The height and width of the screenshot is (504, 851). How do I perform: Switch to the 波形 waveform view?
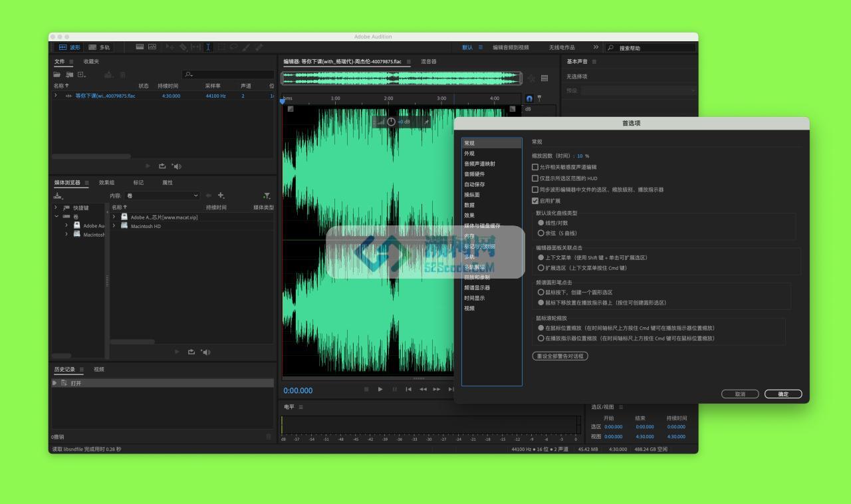click(x=70, y=47)
